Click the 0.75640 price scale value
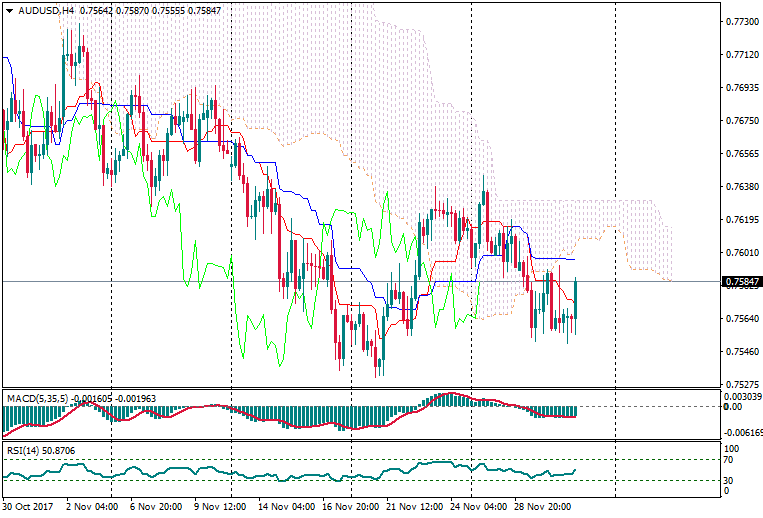Image resolution: width=763 pixels, height=518 pixels. [738, 319]
